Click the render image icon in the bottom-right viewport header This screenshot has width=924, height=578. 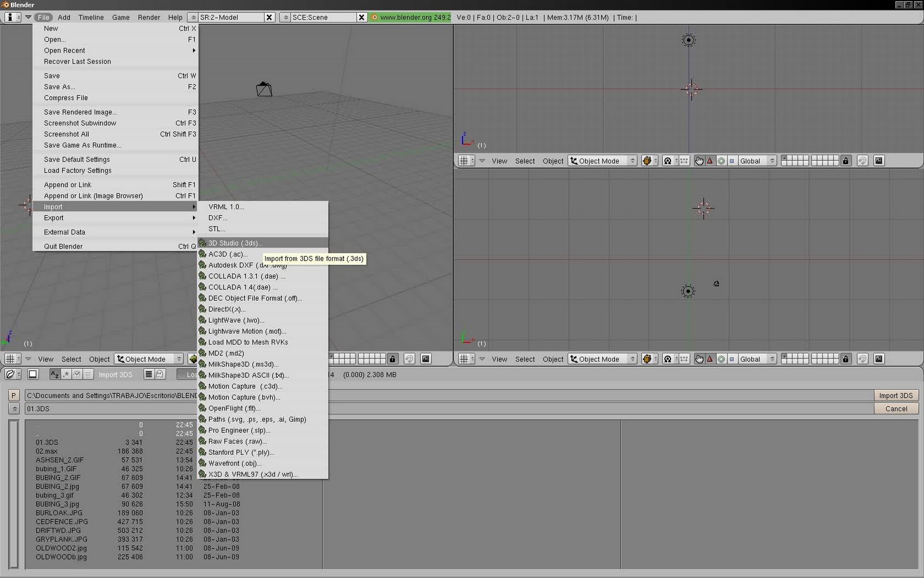pyautogui.click(x=879, y=360)
